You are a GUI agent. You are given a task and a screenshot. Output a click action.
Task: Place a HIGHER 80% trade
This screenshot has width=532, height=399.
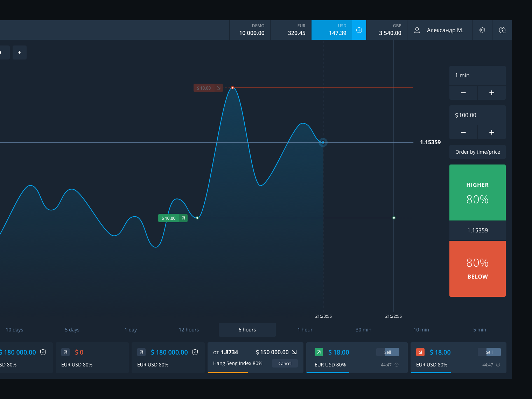[477, 192]
